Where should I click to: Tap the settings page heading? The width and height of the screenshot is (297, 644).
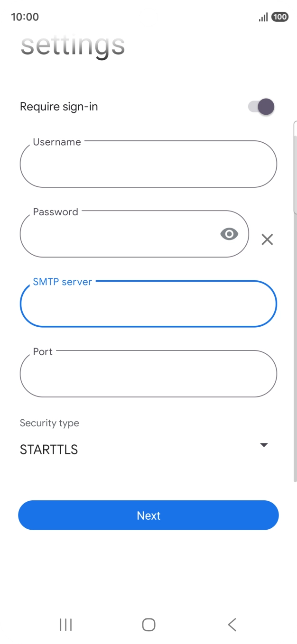(x=73, y=46)
